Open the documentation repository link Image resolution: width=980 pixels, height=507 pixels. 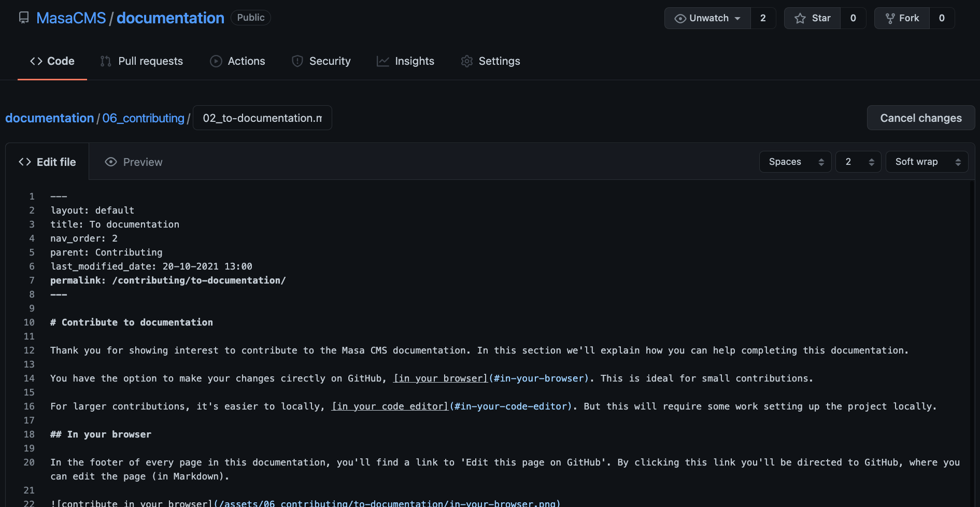(x=171, y=18)
